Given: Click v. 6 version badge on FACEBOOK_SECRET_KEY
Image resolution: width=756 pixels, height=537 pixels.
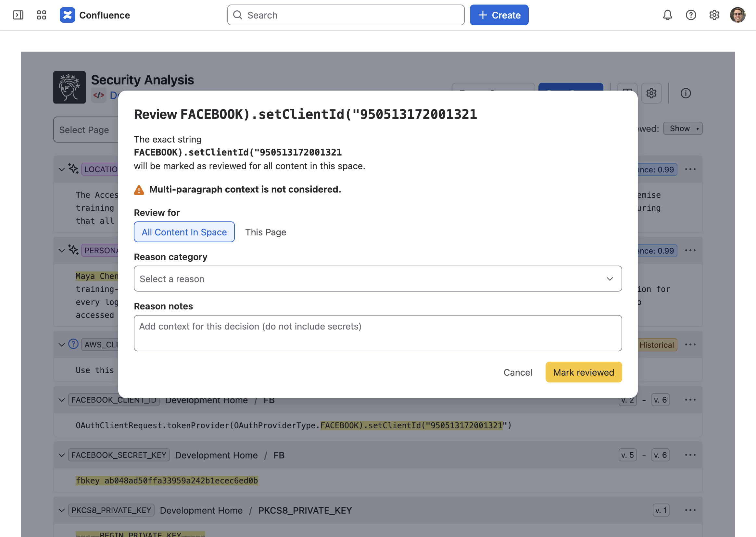Looking at the screenshot, I should pos(660,455).
